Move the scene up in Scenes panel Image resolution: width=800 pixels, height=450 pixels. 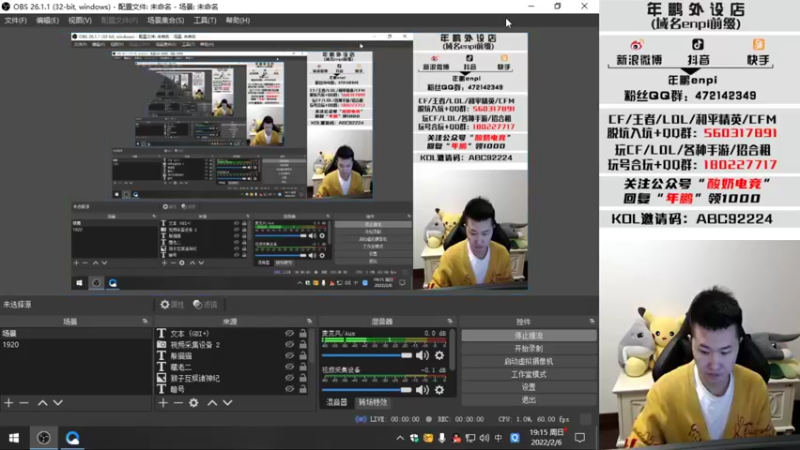42,403
